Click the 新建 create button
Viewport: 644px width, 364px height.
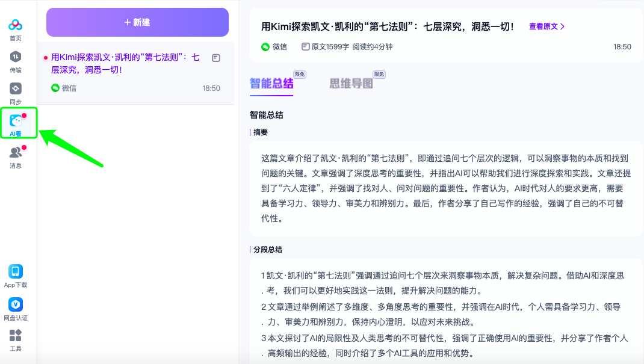coord(137,22)
